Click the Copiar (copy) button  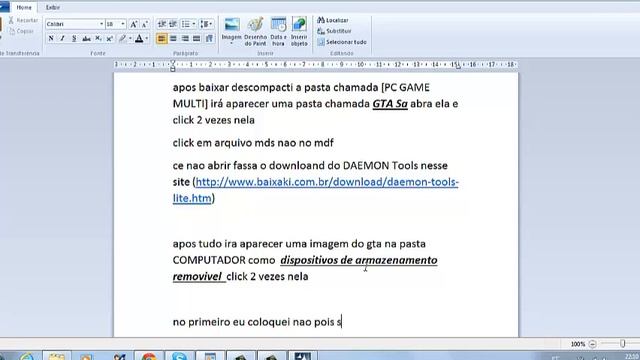point(21,31)
